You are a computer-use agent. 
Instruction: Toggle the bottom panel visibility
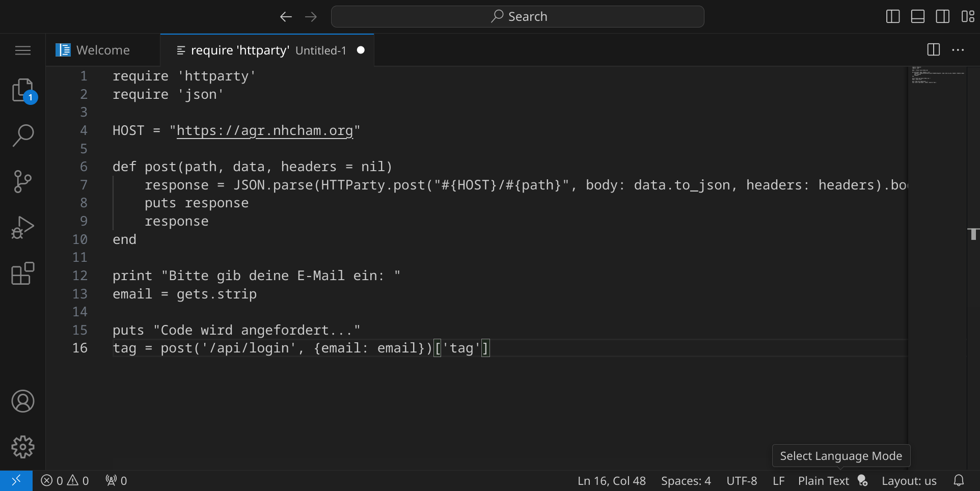(x=918, y=17)
